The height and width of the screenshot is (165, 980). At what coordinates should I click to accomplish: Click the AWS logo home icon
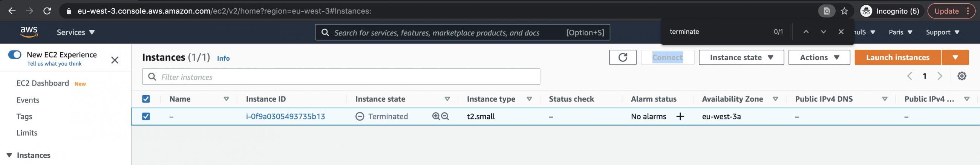pos(29,32)
